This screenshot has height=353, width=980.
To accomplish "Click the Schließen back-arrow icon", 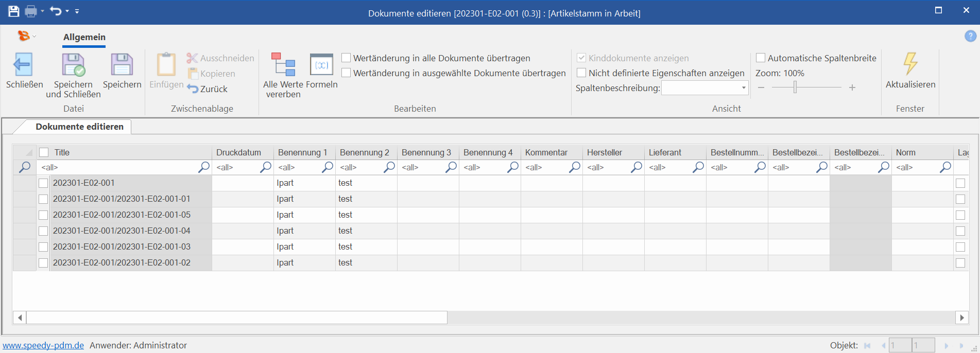I will pos(24,65).
